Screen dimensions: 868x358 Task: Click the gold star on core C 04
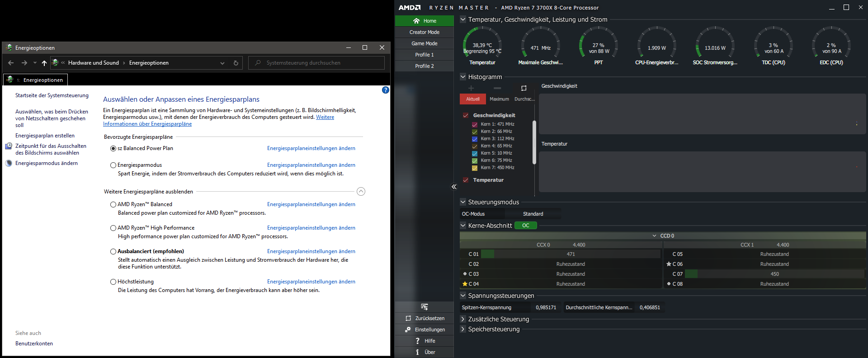[x=465, y=284]
